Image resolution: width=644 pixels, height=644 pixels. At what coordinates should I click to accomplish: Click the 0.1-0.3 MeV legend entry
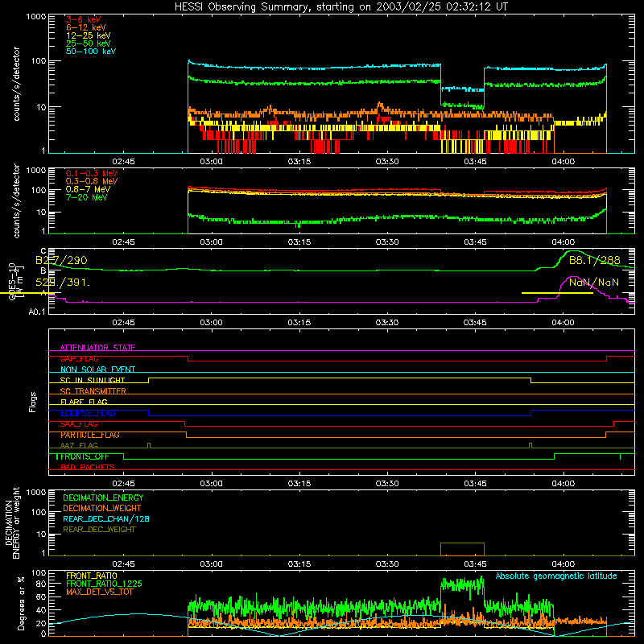91,173
